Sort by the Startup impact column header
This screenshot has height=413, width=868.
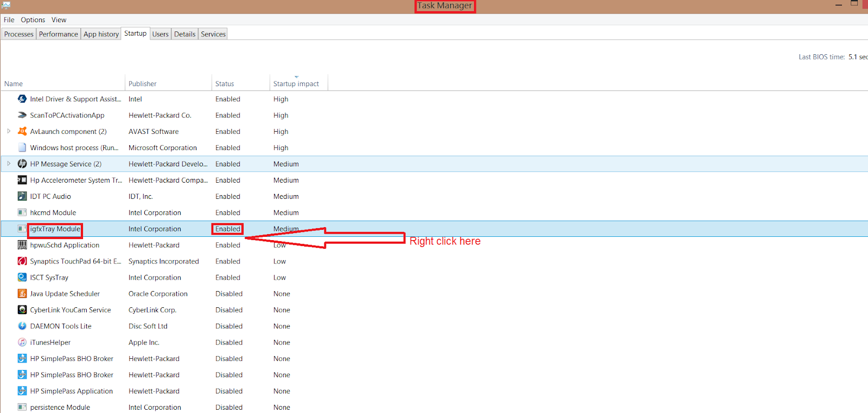click(299, 83)
